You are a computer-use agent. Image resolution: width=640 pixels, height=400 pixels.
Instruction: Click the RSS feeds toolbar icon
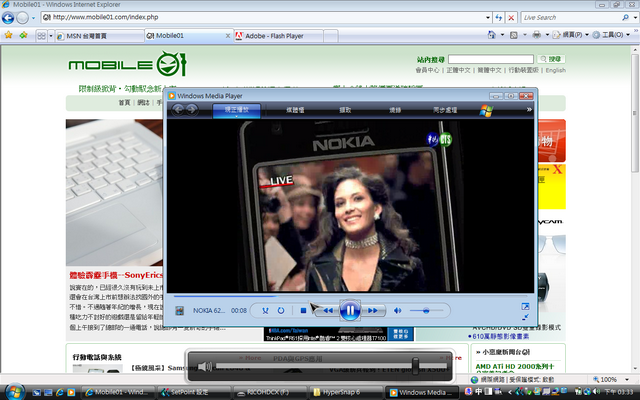pos(514,35)
